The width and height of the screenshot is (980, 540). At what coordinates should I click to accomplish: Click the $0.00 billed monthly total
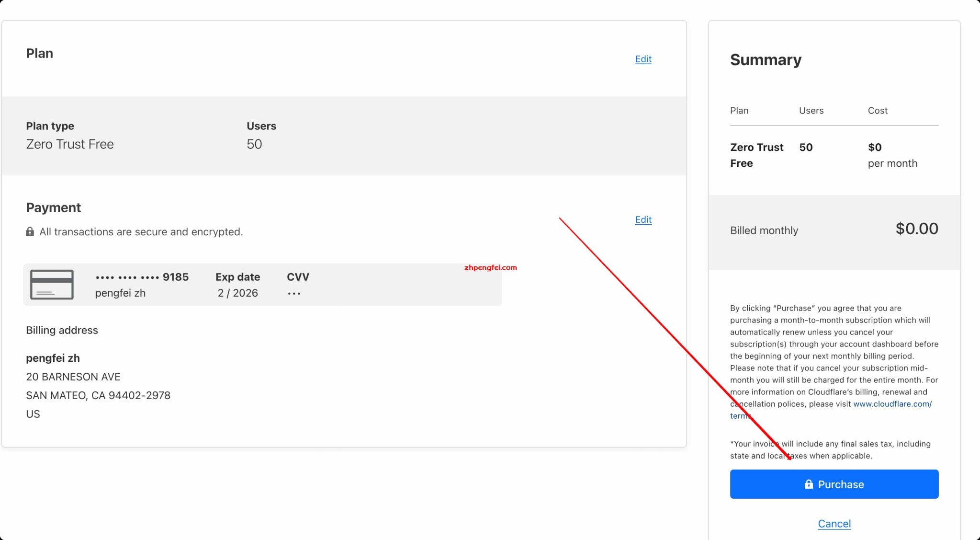(x=916, y=229)
